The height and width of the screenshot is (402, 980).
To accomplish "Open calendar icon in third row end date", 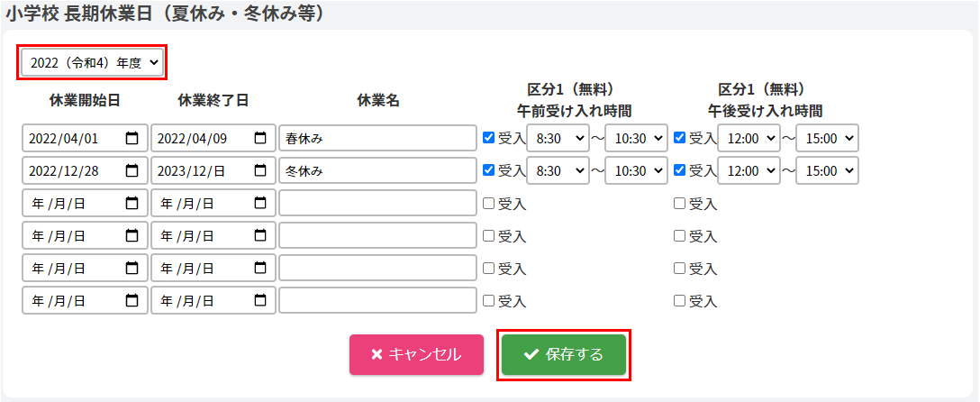I will (x=260, y=203).
